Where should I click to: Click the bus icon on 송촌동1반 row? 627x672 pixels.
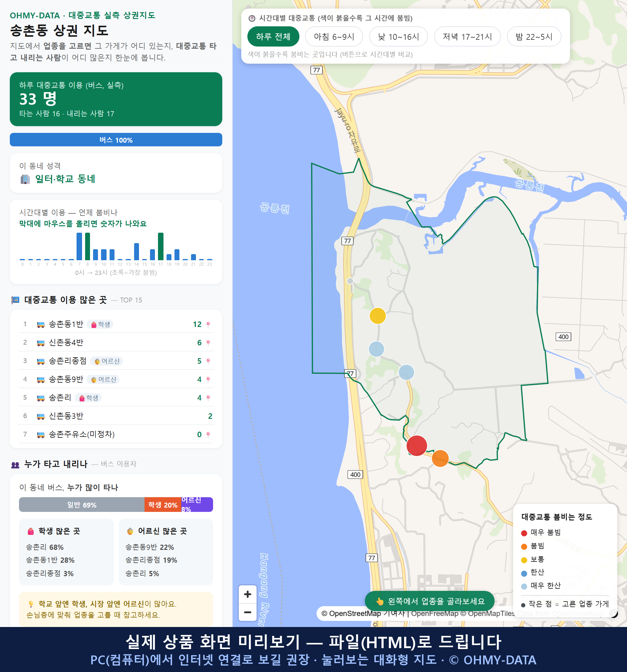pos(40,325)
